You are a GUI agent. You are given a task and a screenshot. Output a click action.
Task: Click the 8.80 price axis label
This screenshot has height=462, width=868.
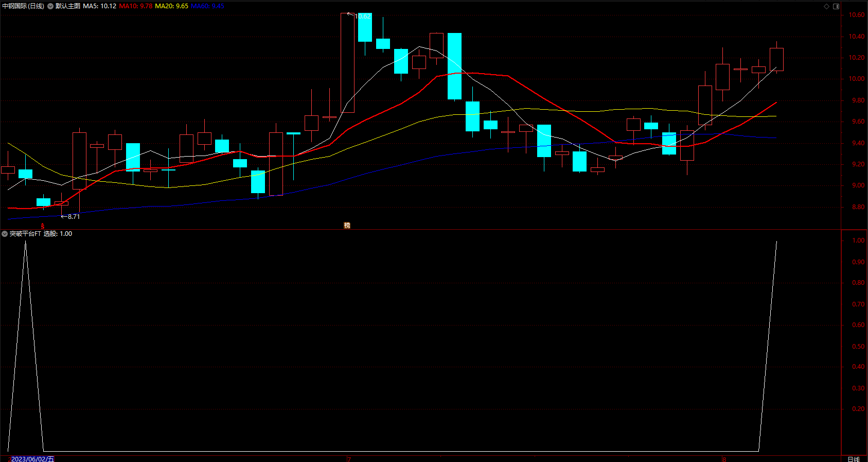click(x=858, y=207)
